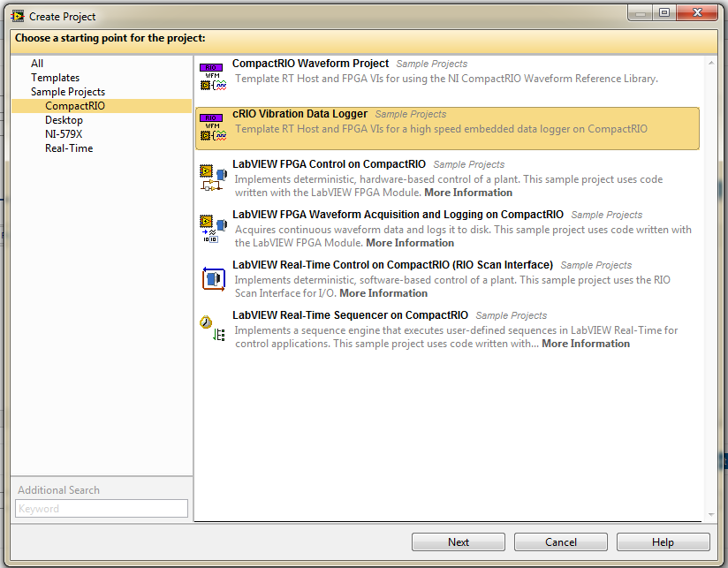Click the LabVIEW icon in the title bar
Screen dimensions: 728x568
click(18, 16)
